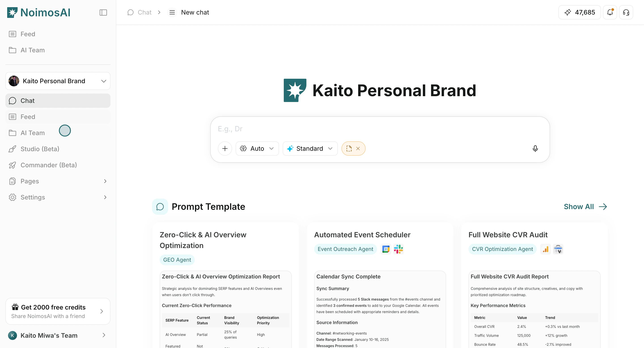
Task: Remove the attached prompt template chip
Action: (358, 148)
